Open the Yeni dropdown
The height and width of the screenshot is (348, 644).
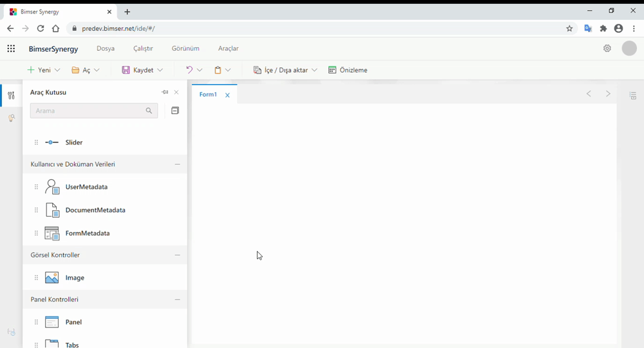44,70
